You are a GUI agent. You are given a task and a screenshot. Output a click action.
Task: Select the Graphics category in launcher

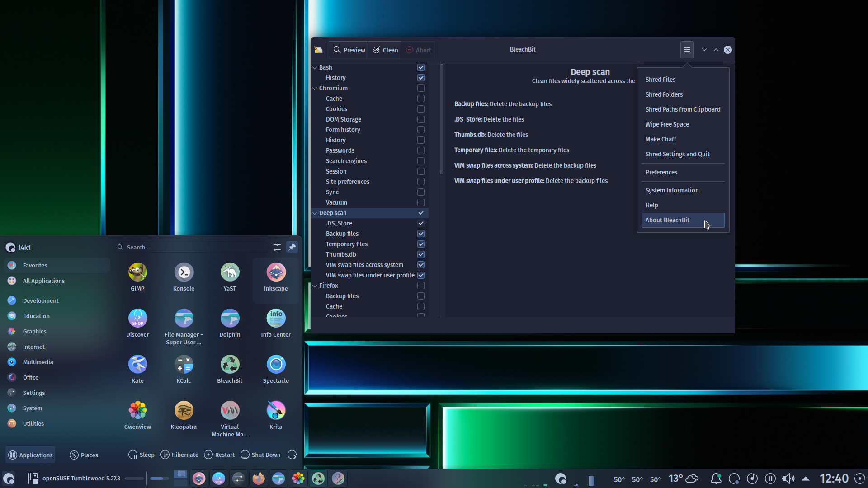click(x=57, y=331)
